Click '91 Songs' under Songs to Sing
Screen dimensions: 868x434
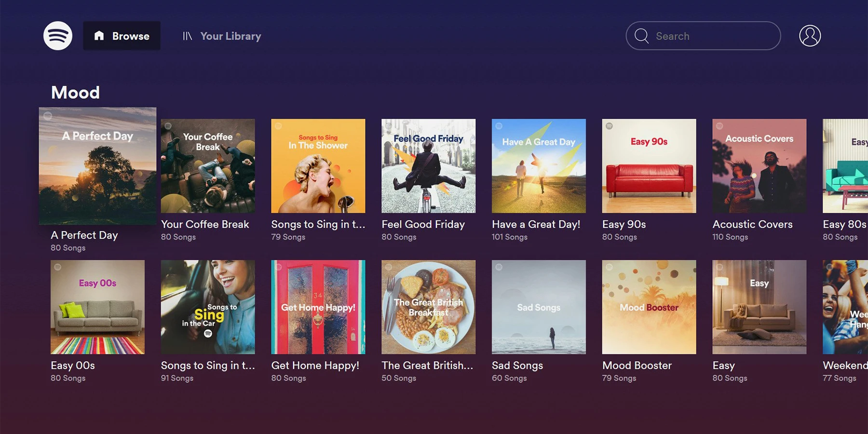pyautogui.click(x=177, y=379)
